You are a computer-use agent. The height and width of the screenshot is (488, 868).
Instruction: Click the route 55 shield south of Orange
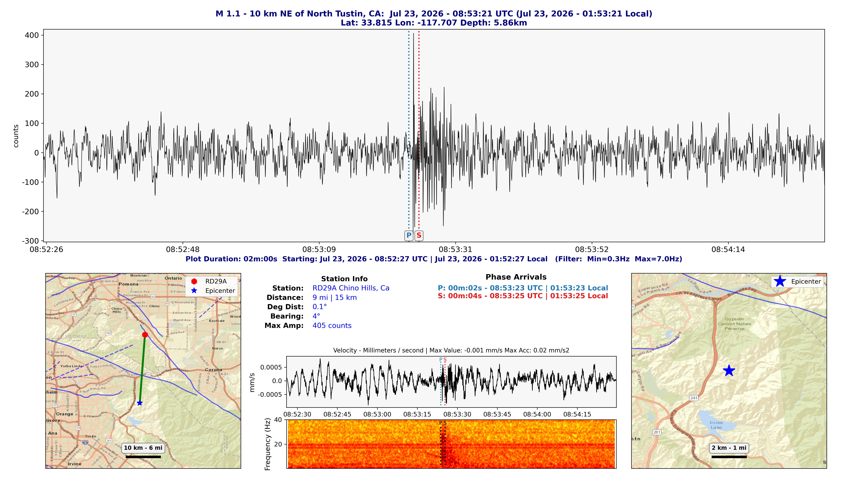tap(79, 428)
